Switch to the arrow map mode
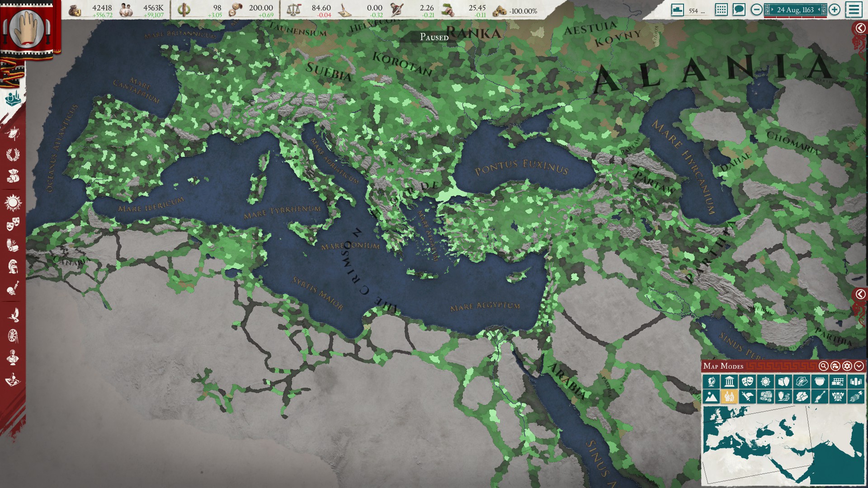The image size is (868, 488). [820, 397]
